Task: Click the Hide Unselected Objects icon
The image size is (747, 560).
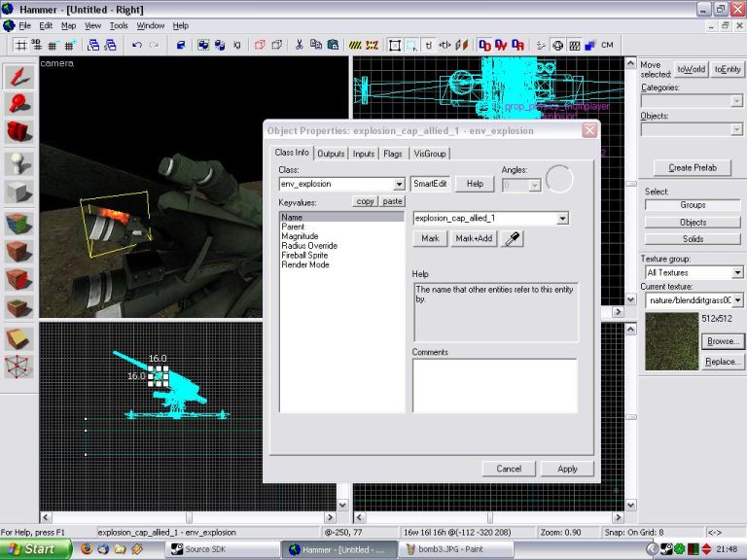Action: tap(276, 46)
